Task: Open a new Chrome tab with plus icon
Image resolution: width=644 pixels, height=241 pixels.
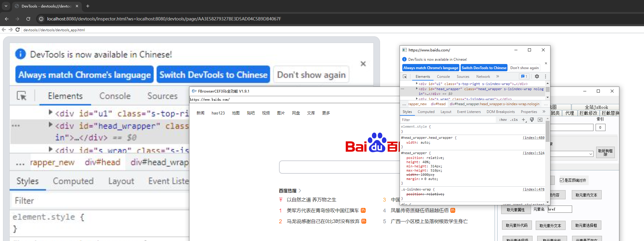Action: click(x=88, y=6)
